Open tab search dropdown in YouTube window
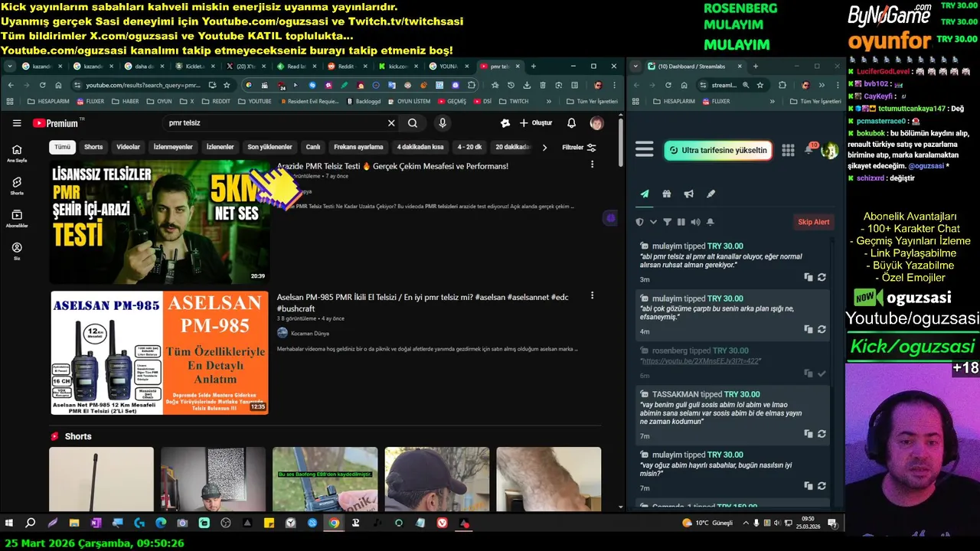 point(11,67)
